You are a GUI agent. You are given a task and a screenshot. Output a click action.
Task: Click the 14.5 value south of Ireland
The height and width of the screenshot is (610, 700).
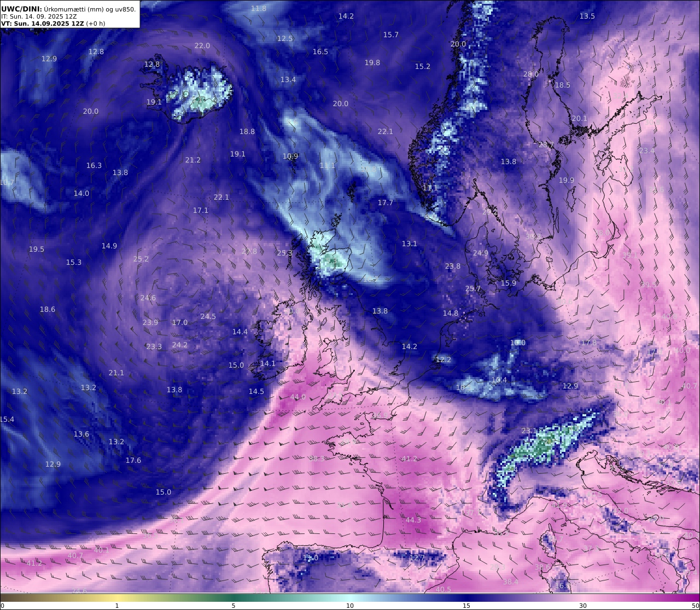pyautogui.click(x=256, y=391)
